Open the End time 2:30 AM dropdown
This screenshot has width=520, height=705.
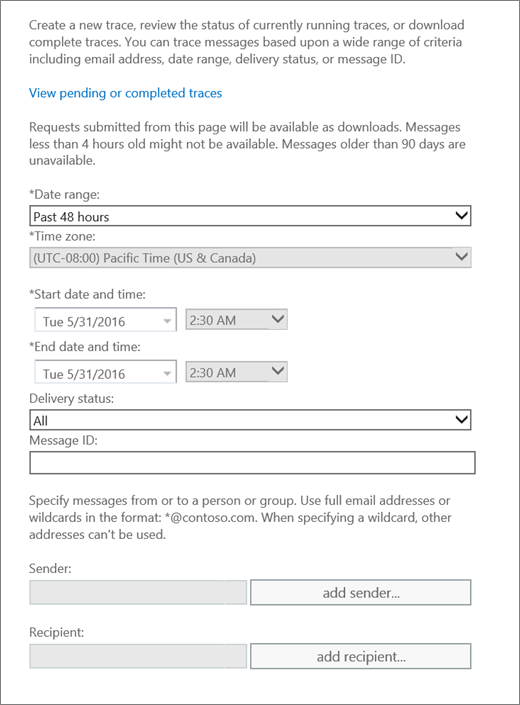tap(236, 372)
